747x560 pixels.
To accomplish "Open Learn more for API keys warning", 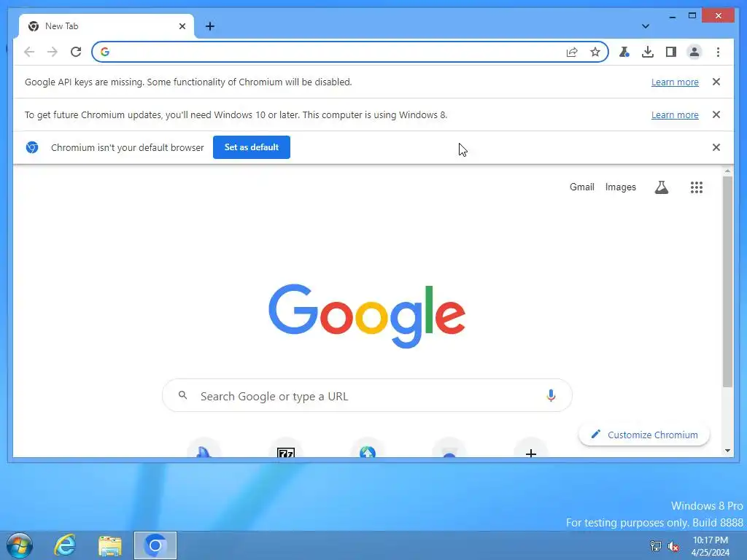I will tap(675, 82).
